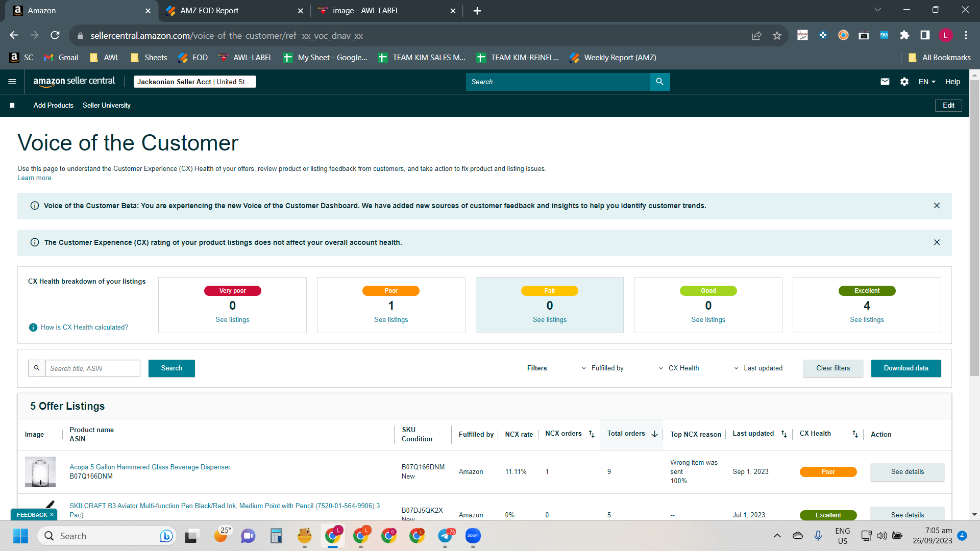Click the Acopa dispenser product thumbnail
This screenshot has width=980, height=551.
tap(40, 472)
